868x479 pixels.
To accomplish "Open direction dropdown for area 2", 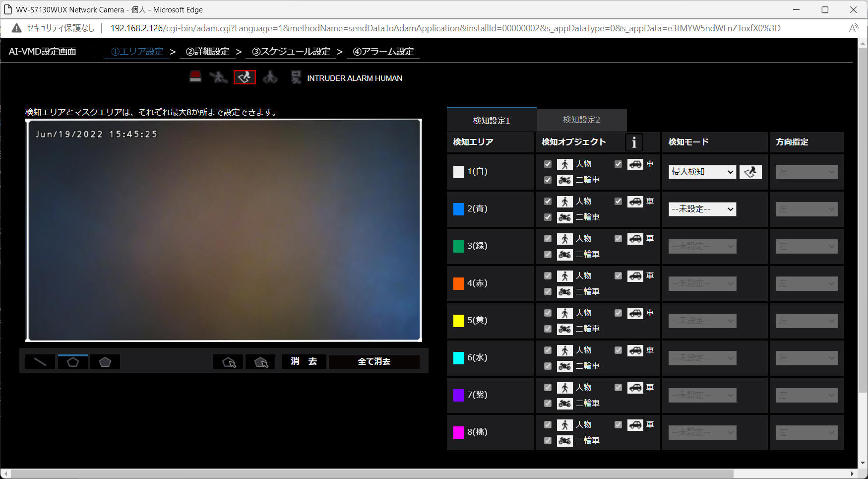I will click(x=806, y=209).
